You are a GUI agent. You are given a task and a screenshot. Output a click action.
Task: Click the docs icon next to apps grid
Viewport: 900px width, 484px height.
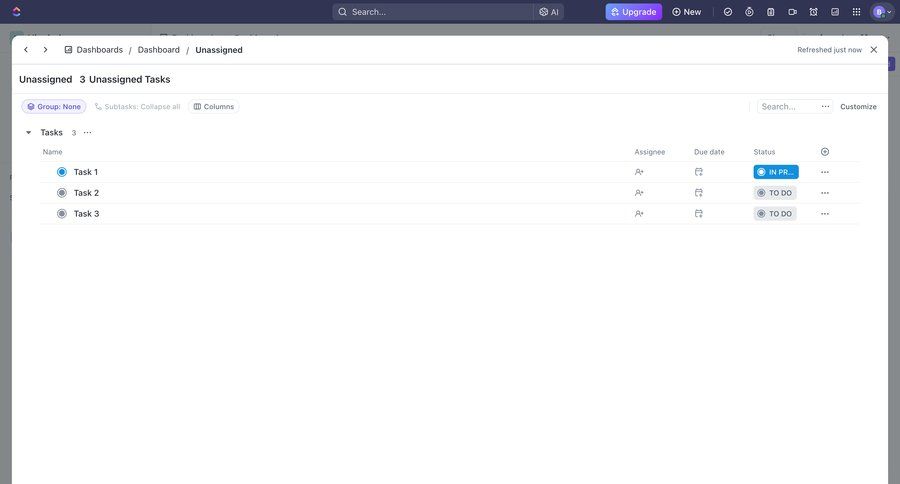point(835,11)
